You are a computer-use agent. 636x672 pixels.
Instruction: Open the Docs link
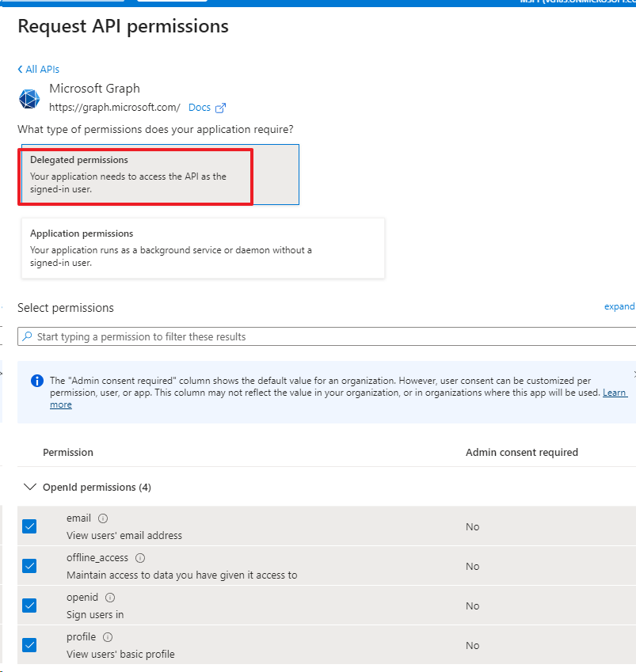coord(200,108)
